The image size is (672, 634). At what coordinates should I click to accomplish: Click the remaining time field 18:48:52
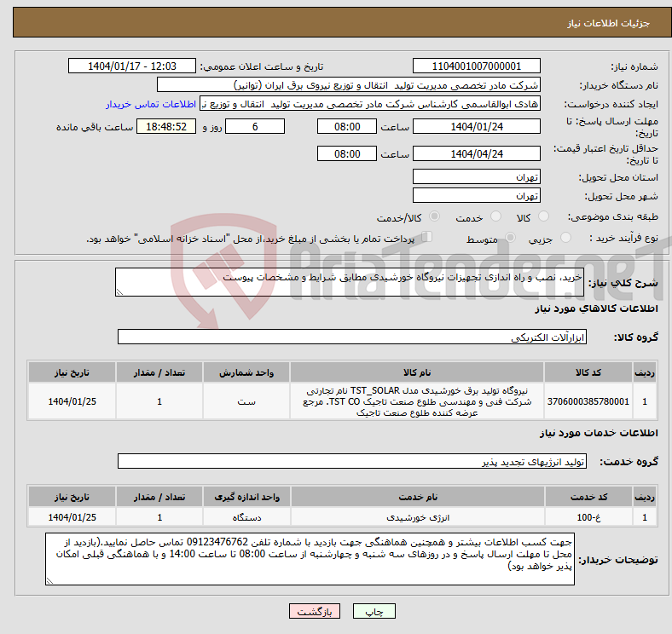click(166, 126)
